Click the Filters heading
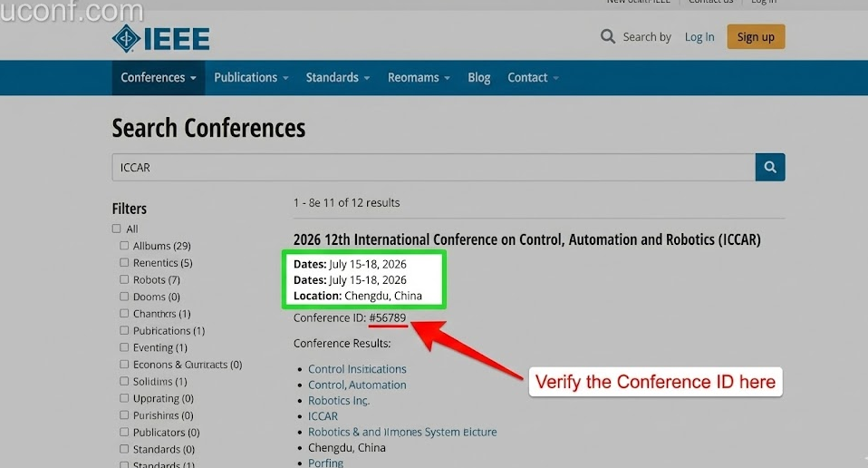Screen dimensions: 868x468 click(x=130, y=209)
